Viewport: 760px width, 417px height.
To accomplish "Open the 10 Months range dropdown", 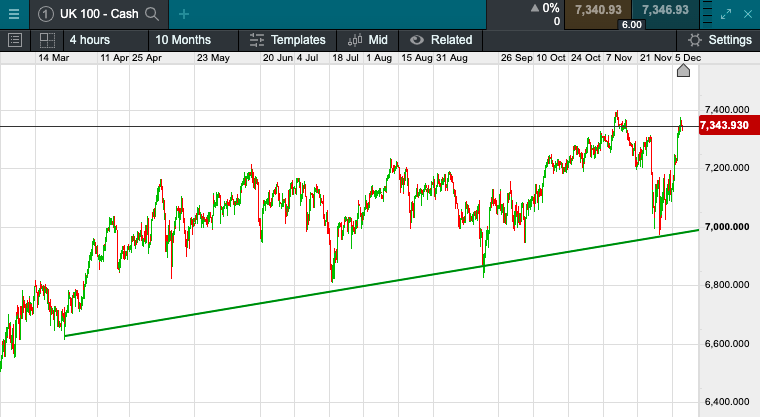I will pos(182,40).
